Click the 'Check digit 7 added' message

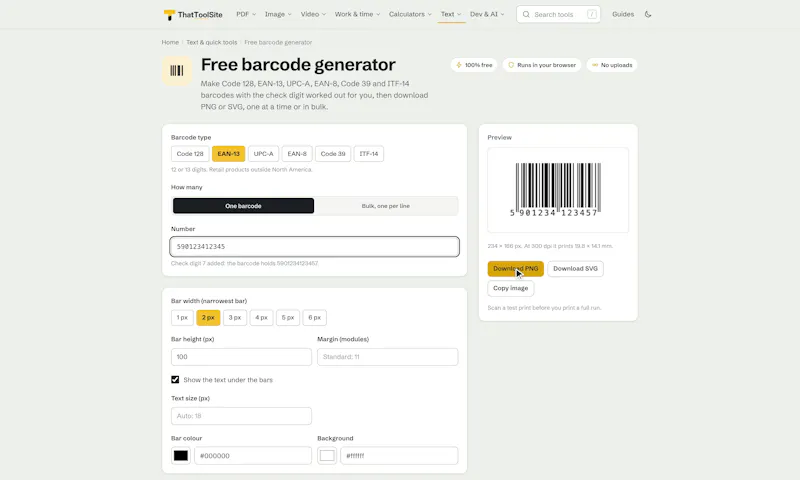point(244,264)
